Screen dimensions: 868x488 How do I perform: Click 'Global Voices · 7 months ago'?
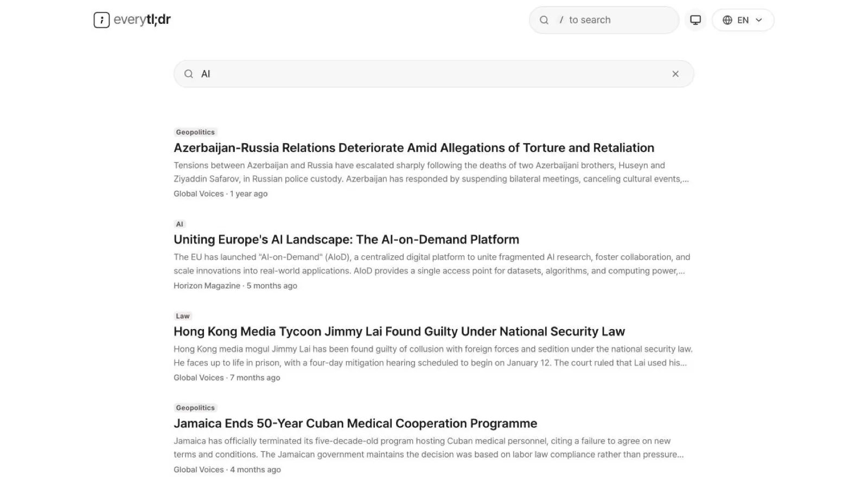(x=227, y=378)
